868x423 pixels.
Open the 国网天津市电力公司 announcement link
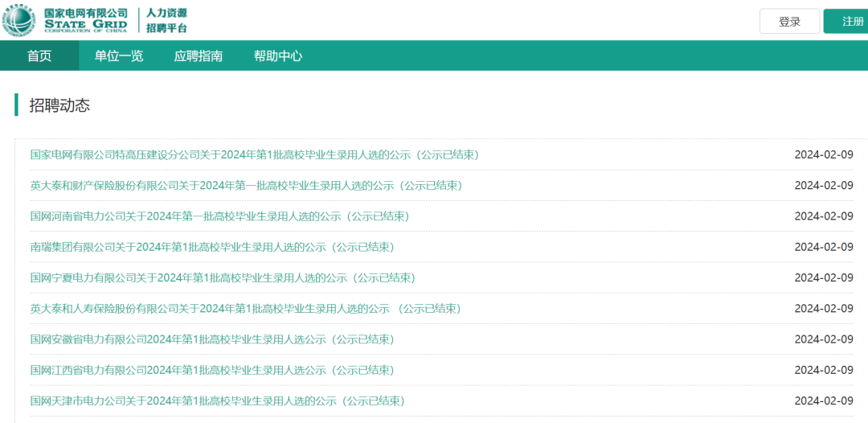217,400
